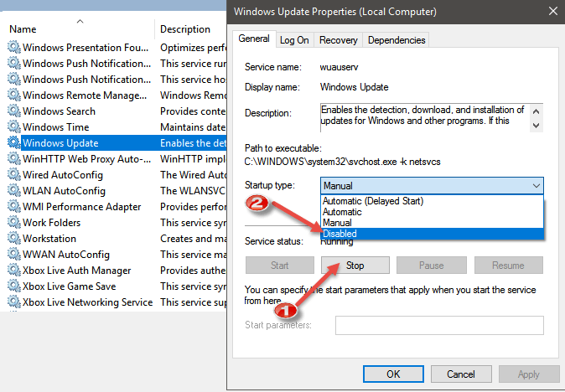
Task: Select the Xbox Live Auth Manager name
Action: pos(77,271)
